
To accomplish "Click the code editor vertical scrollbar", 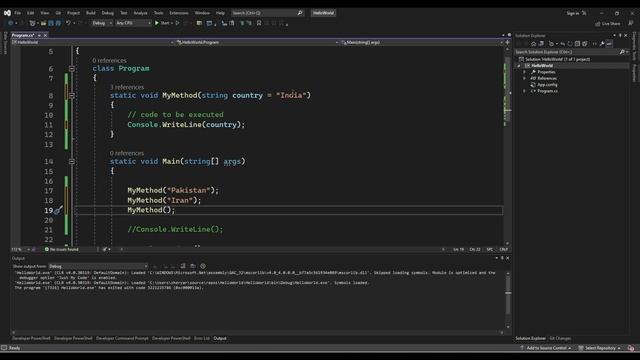I will [507, 145].
